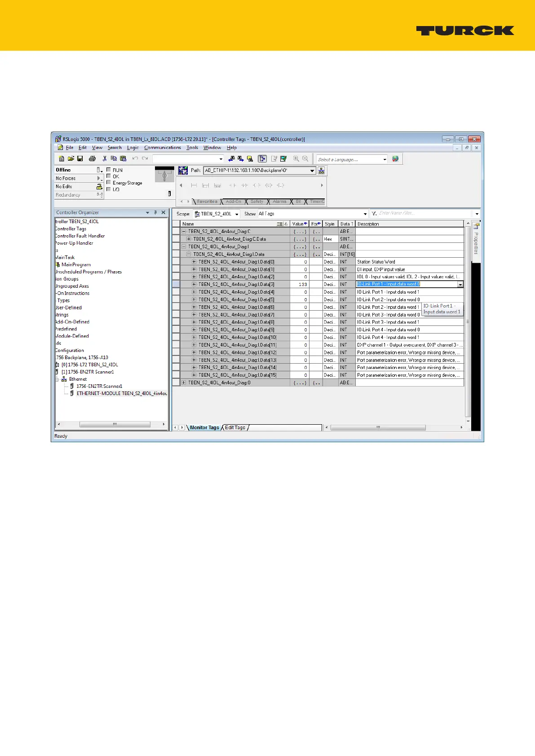
Task: Click the tag table vertical scrollbar
Action: coord(468,321)
